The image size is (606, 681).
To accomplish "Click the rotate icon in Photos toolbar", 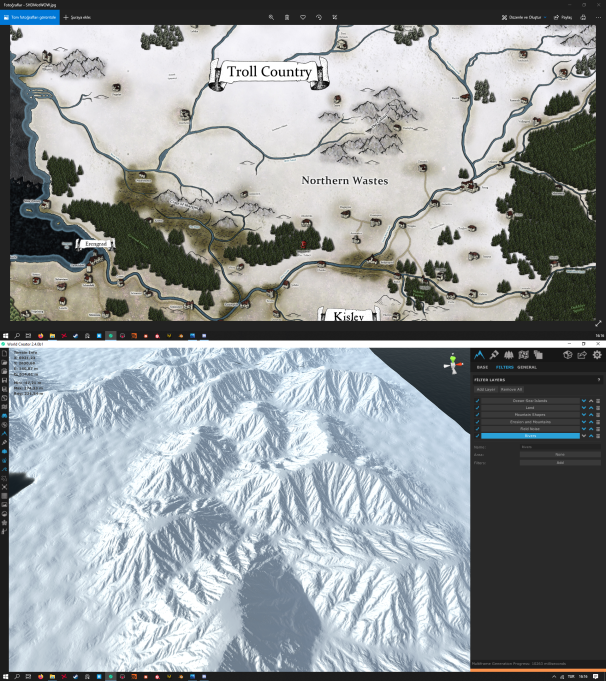I will pos(319,17).
